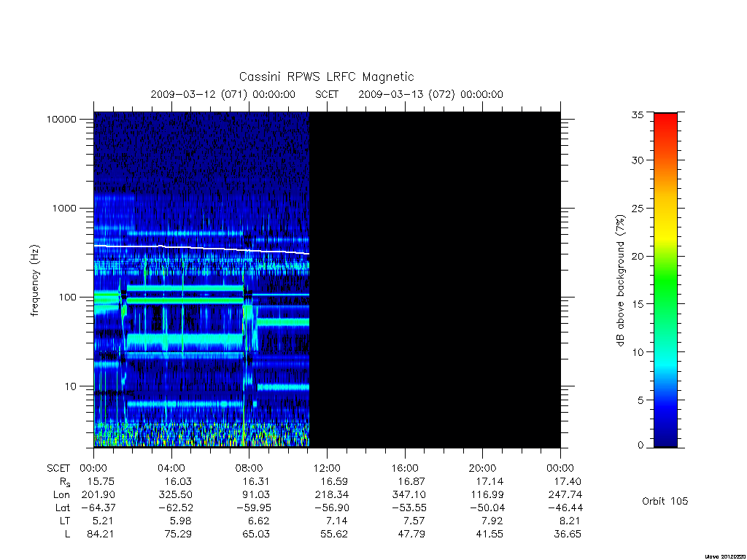The width and height of the screenshot is (747, 560).
Task: Click the Lon value 247.74
Action: coord(565,495)
